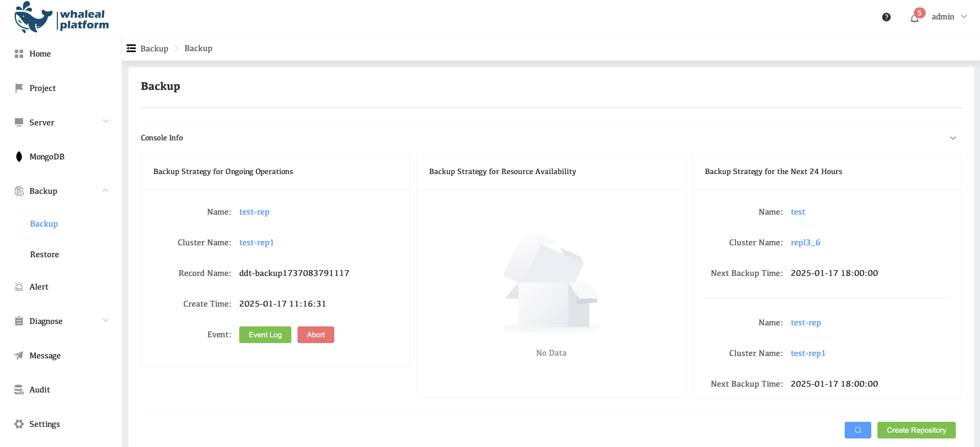980x447 pixels.
Task: Select the Project flag icon
Action: click(19, 88)
